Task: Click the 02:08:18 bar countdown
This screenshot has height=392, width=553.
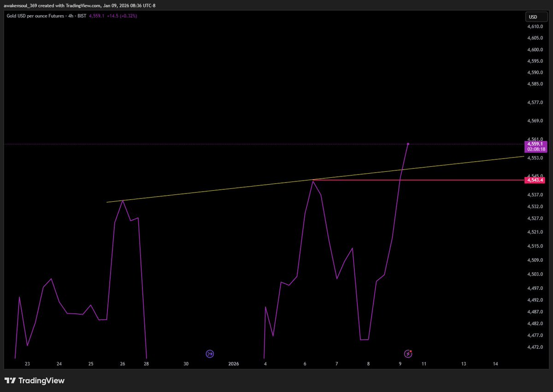Action: click(x=536, y=149)
